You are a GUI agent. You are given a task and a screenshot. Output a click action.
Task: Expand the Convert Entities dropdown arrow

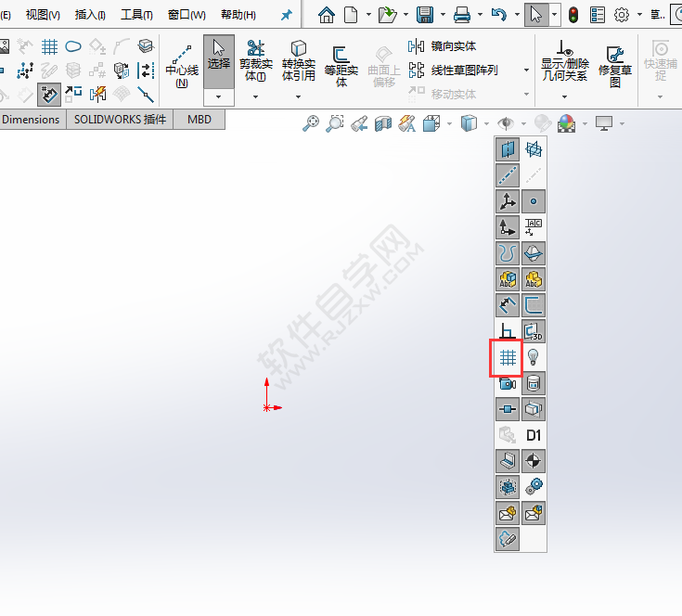(x=298, y=96)
